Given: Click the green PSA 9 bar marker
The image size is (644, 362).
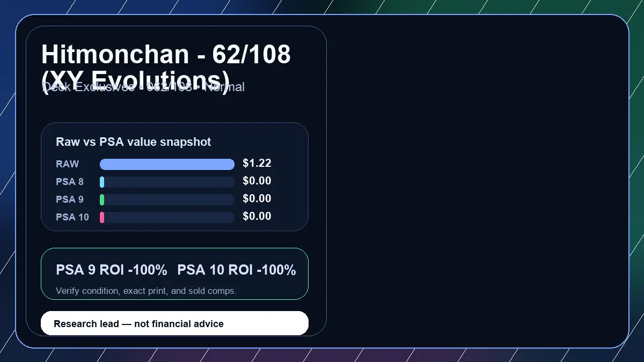Looking at the screenshot, I should [x=102, y=200].
